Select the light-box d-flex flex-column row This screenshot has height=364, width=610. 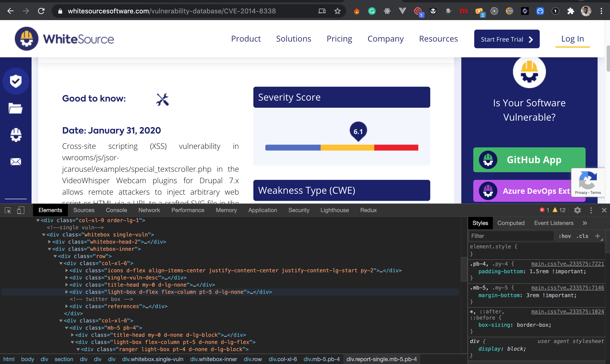(230, 292)
